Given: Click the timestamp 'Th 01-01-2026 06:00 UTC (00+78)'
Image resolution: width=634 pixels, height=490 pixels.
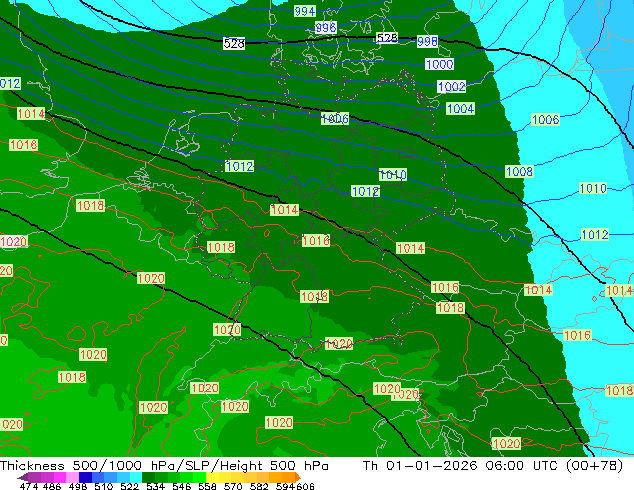Looking at the screenshot, I should click(492, 466).
